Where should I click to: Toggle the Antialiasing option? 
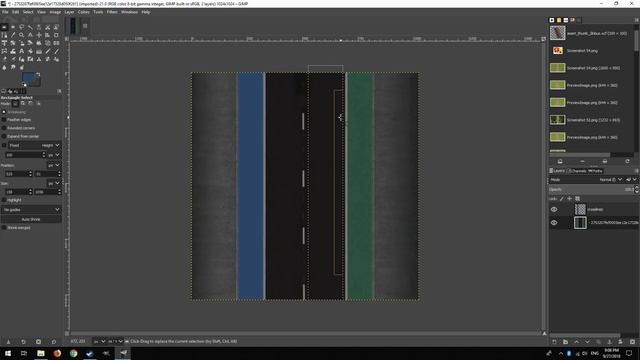coord(4,112)
